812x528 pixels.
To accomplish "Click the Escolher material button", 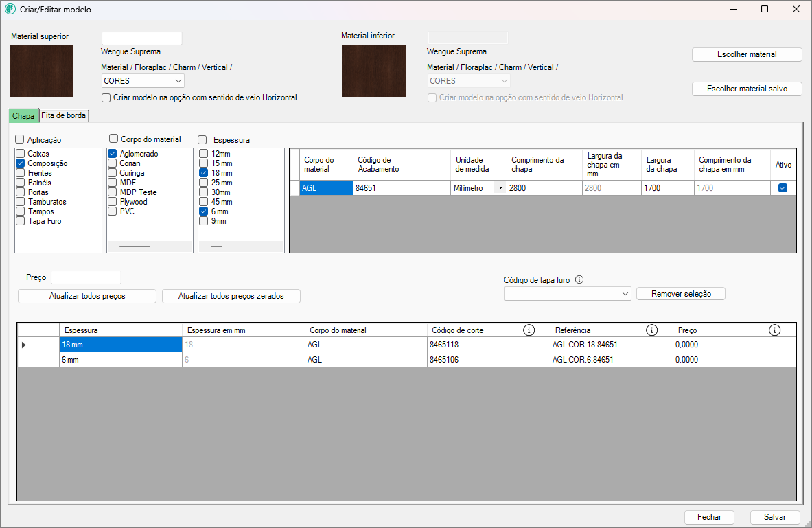I will pos(746,54).
